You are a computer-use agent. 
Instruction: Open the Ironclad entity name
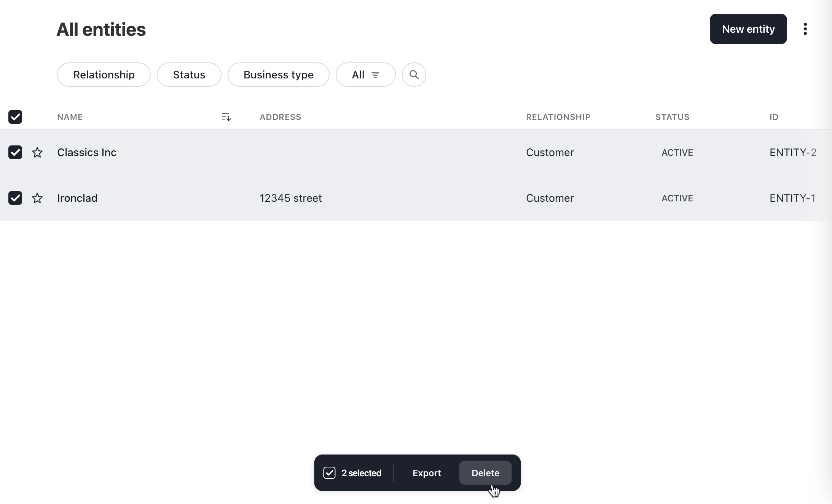77,198
